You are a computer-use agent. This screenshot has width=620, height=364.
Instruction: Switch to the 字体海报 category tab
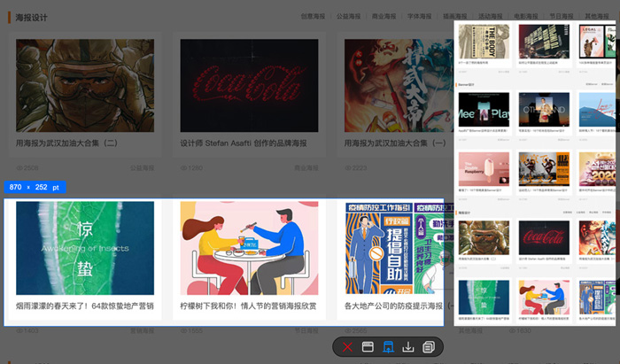(x=419, y=16)
